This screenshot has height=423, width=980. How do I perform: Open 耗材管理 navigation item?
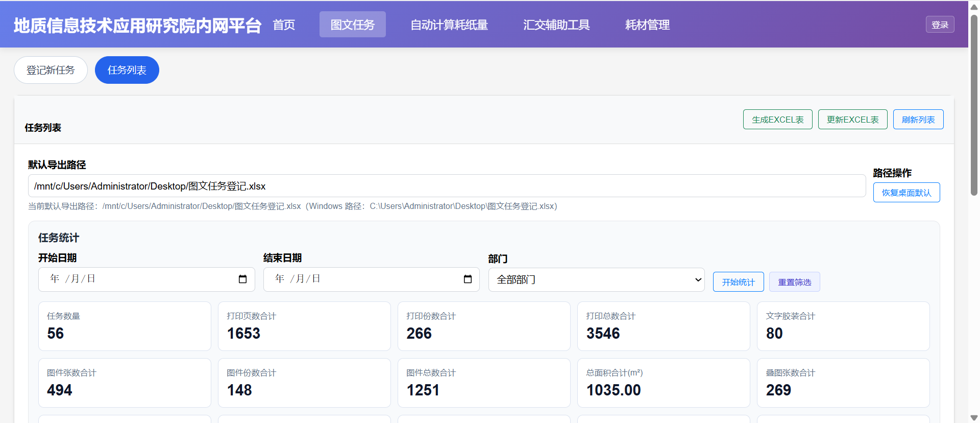647,25
